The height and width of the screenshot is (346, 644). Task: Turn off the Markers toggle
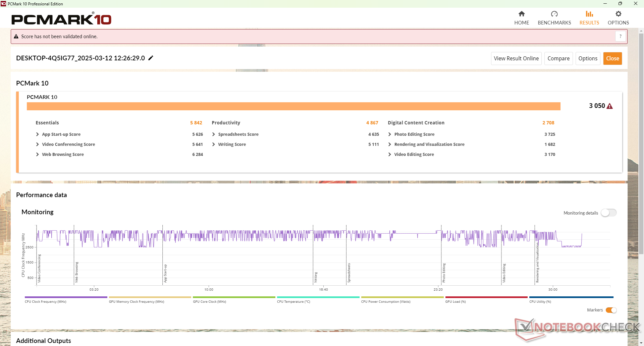pos(611,310)
